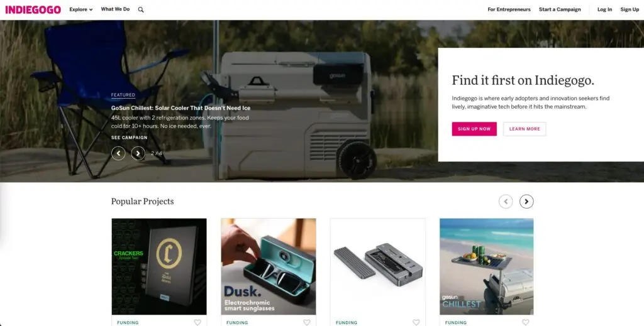Favorite the GoSun Chillest project heart
This screenshot has width=644, height=326.
(x=525, y=322)
